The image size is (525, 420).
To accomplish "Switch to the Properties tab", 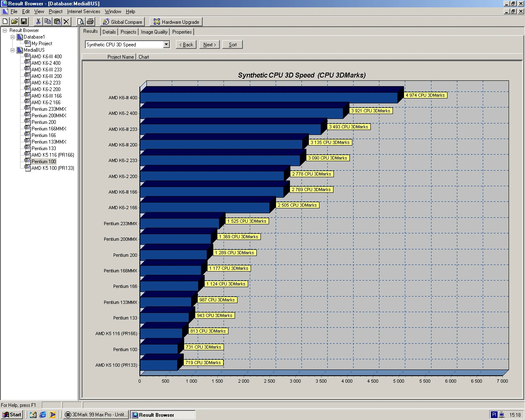I will [x=182, y=32].
